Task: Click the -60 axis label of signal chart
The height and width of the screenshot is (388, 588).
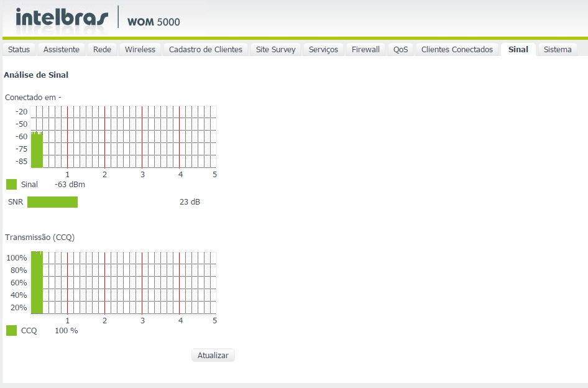Action: [x=21, y=137]
